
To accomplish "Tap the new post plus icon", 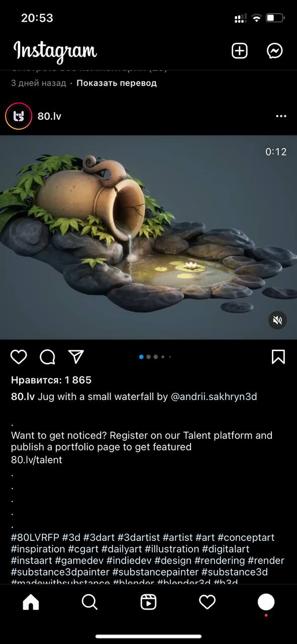I will tap(240, 51).
